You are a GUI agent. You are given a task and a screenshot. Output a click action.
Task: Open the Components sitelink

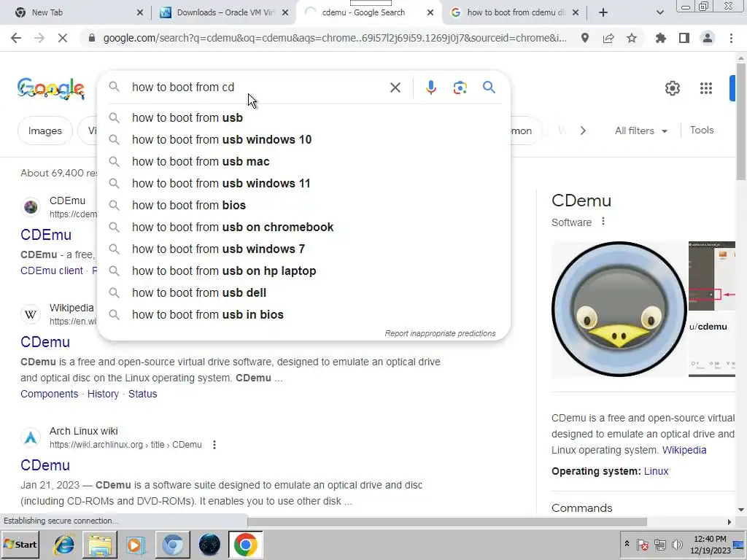(x=49, y=394)
